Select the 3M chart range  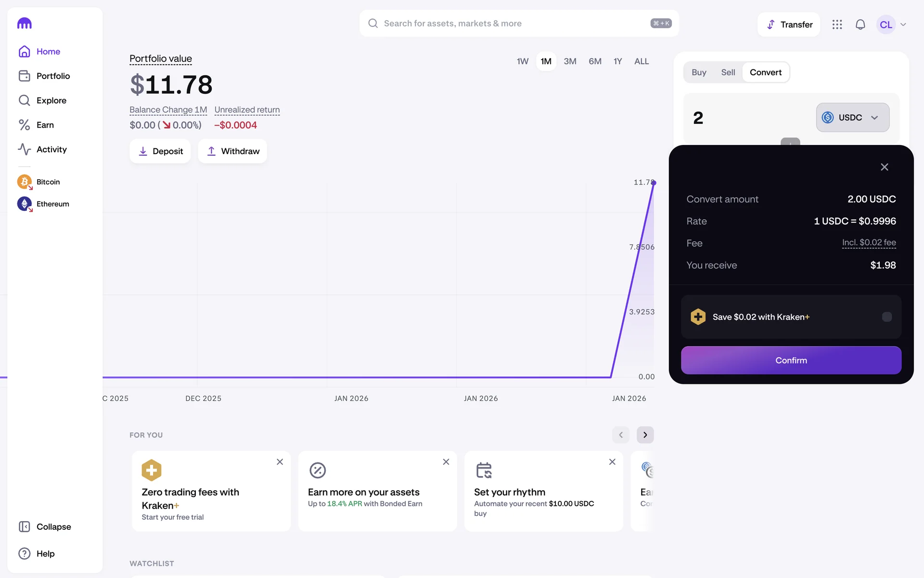(x=570, y=62)
